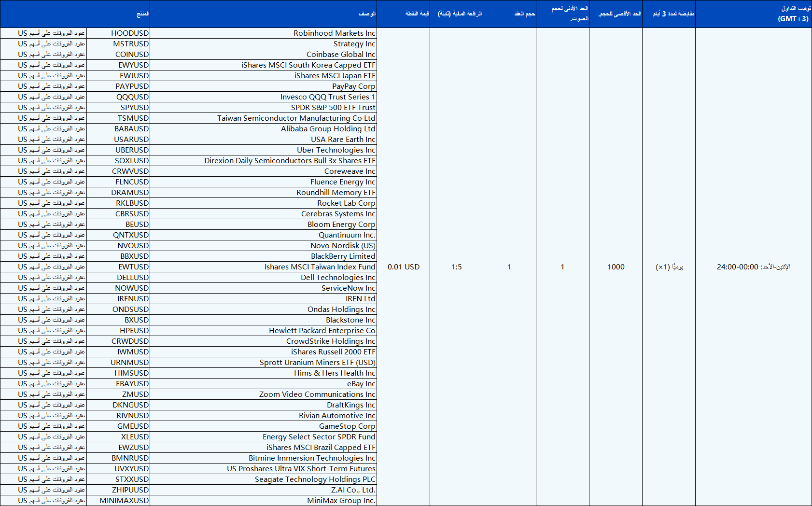Click the 0.01 USD point value
The image size is (812, 506).
pos(404,267)
